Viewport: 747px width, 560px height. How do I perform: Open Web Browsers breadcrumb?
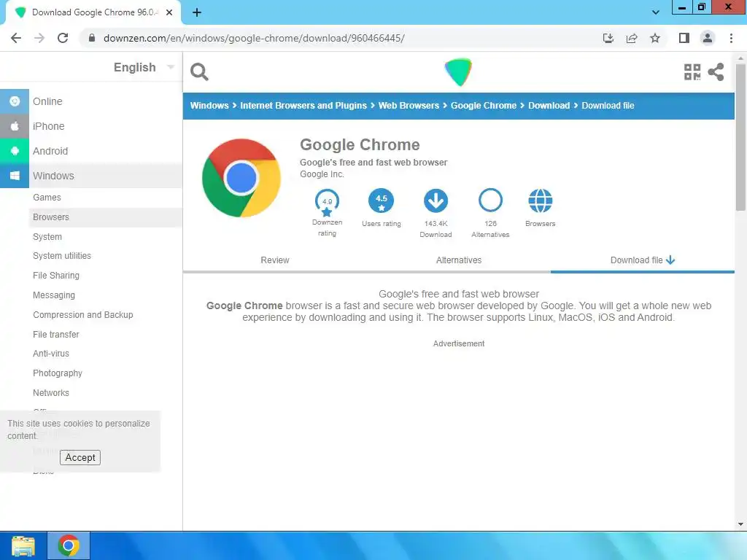pyautogui.click(x=409, y=106)
